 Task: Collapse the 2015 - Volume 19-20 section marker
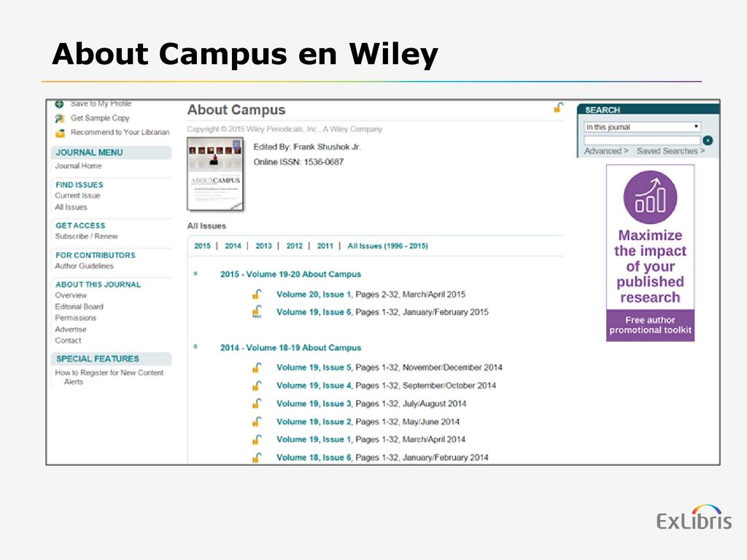coord(196,273)
